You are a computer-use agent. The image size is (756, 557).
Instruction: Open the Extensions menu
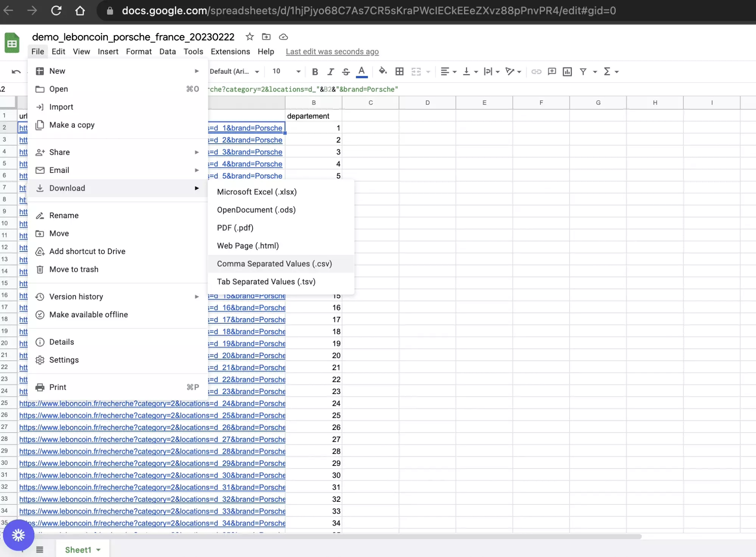230,51
